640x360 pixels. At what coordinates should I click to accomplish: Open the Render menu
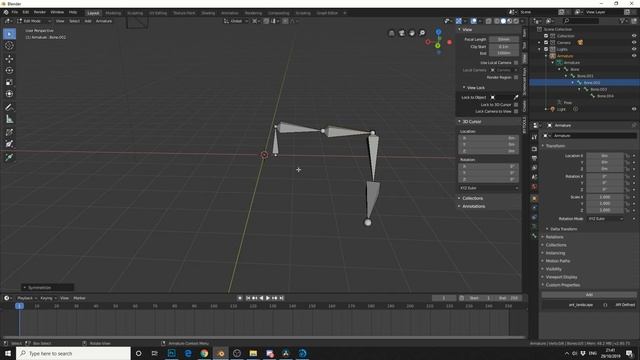(x=40, y=12)
